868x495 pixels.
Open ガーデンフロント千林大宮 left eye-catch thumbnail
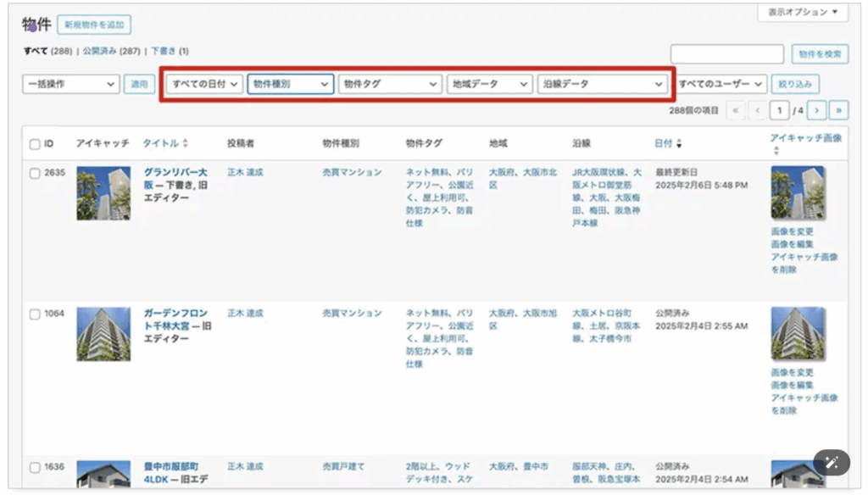pyautogui.click(x=103, y=334)
